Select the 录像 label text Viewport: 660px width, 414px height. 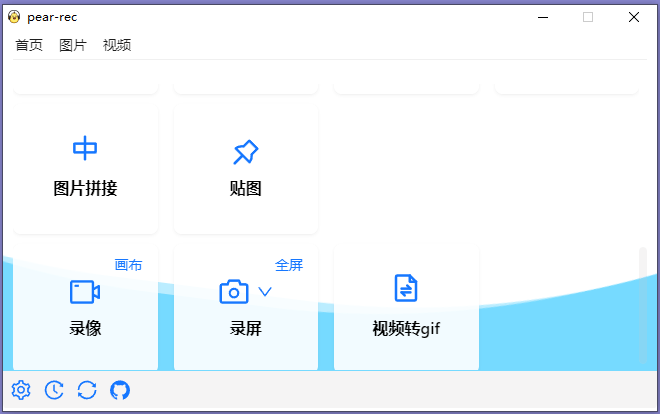(85, 328)
